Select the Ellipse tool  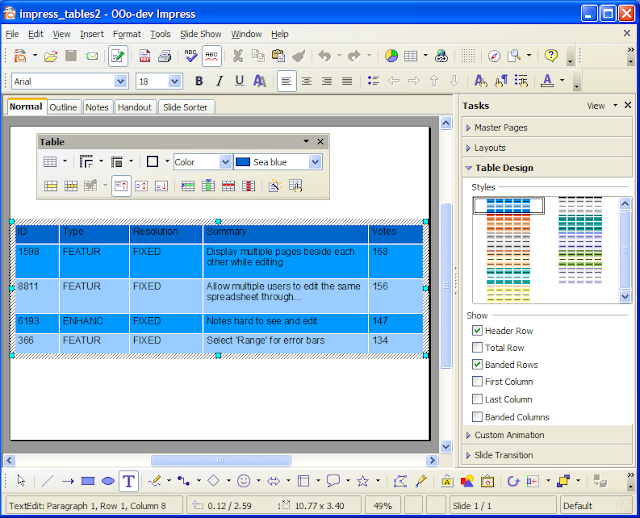(x=108, y=481)
